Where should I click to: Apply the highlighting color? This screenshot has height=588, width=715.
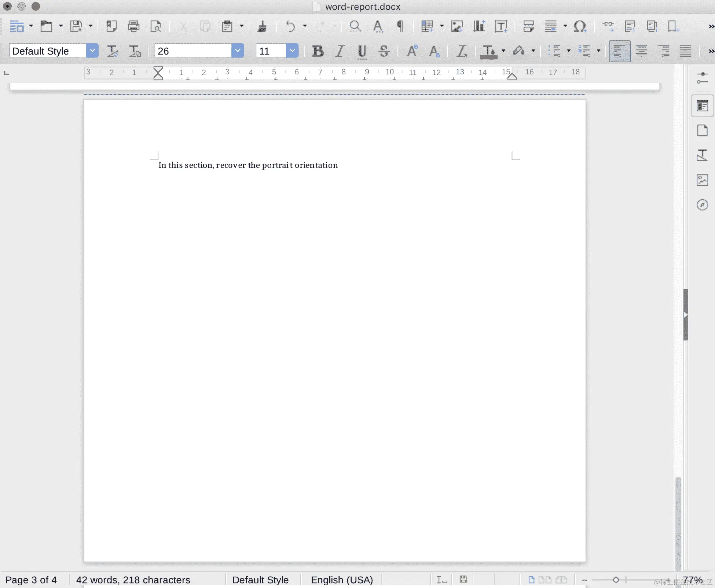pos(519,51)
